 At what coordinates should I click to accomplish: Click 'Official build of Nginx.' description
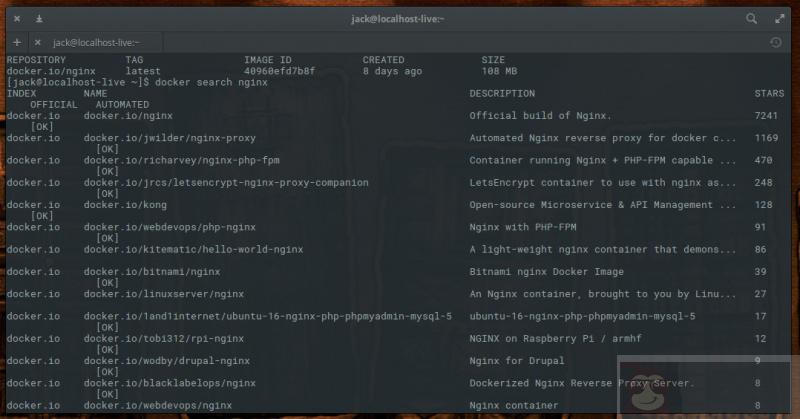click(540, 116)
